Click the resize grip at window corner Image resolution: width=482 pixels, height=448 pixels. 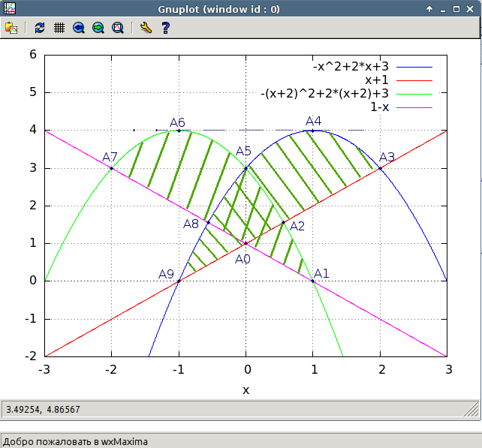(472, 410)
